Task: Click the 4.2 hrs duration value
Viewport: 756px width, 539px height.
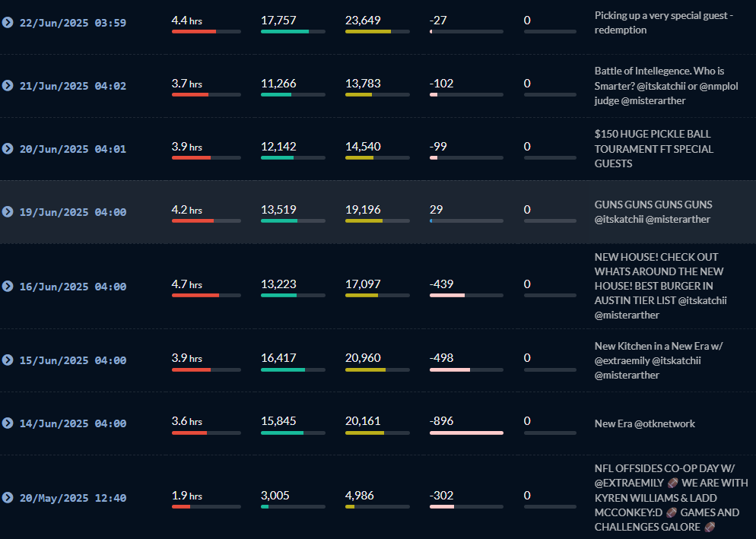Action: [186, 210]
